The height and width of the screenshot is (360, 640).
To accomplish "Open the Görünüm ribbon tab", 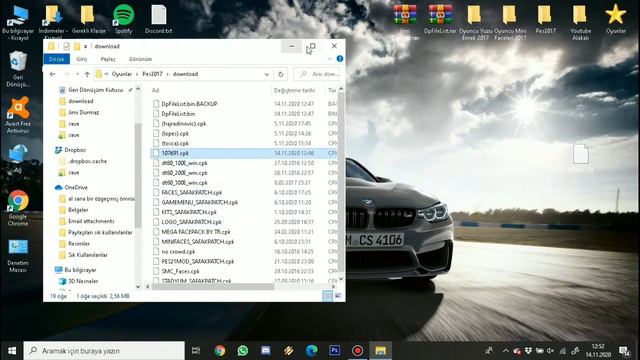I will [x=140, y=59].
